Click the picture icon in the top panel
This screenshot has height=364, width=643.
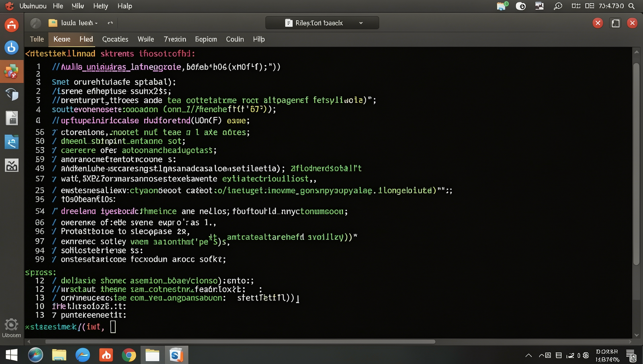[539, 6]
